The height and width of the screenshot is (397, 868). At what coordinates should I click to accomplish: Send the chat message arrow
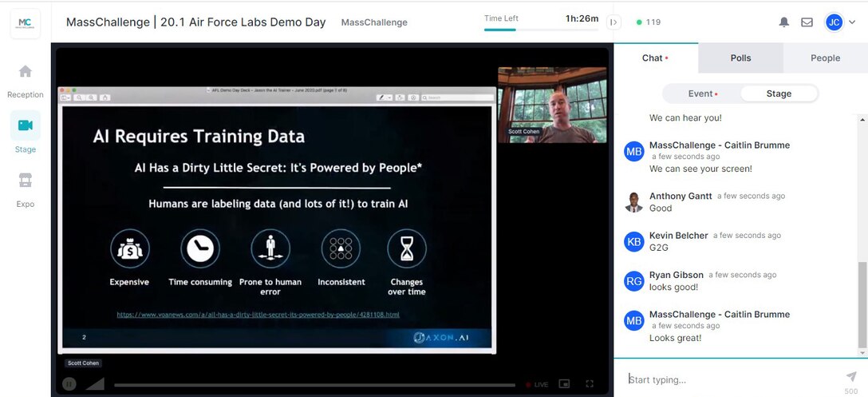click(851, 376)
